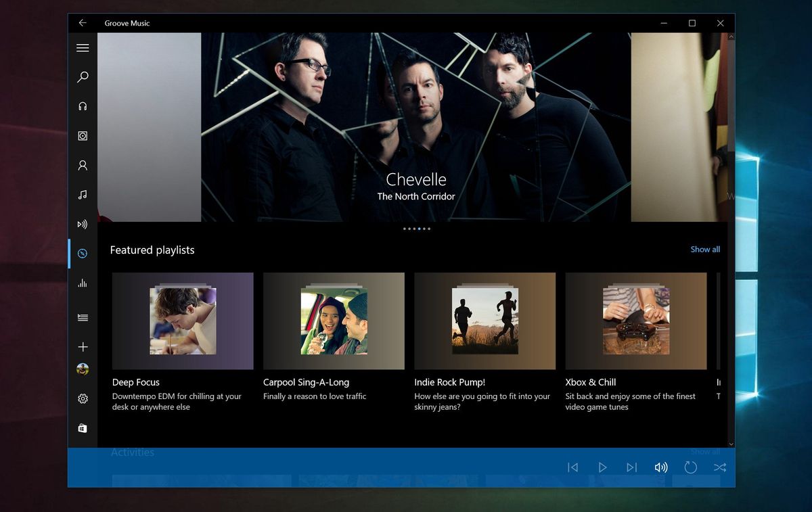Select the Songs music-note icon
The width and height of the screenshot is (812, 512).
pos(83,194)
